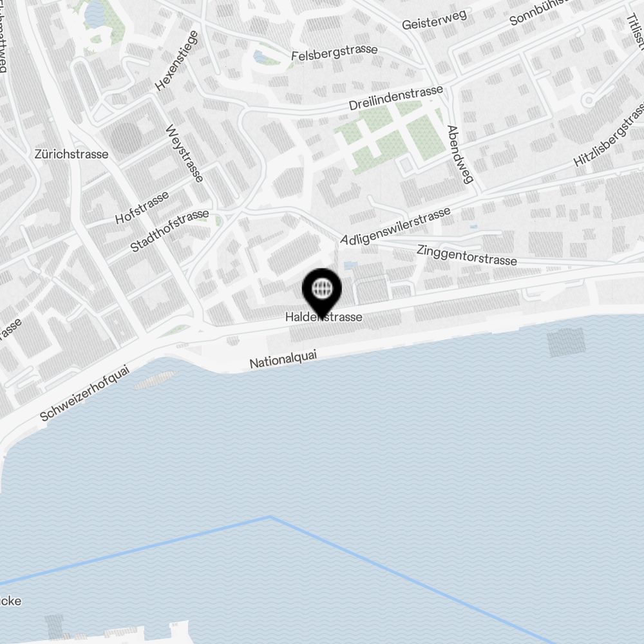Select the Geisterweg label

[x=435, y=20]
